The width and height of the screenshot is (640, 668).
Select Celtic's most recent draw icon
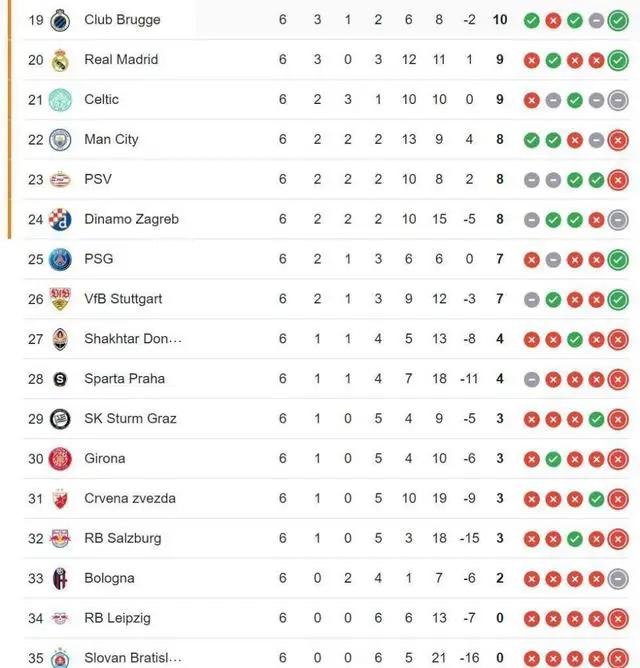click(x=618, y=100)
